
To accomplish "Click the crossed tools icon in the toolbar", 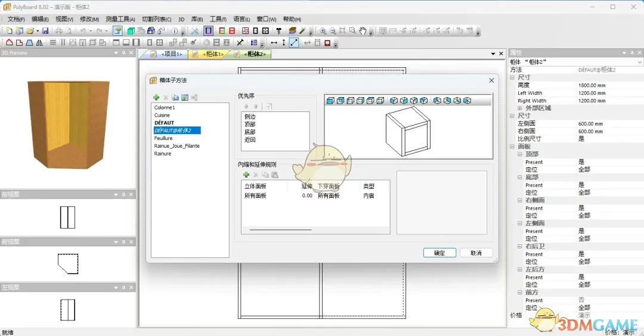I will click(194, 31).
